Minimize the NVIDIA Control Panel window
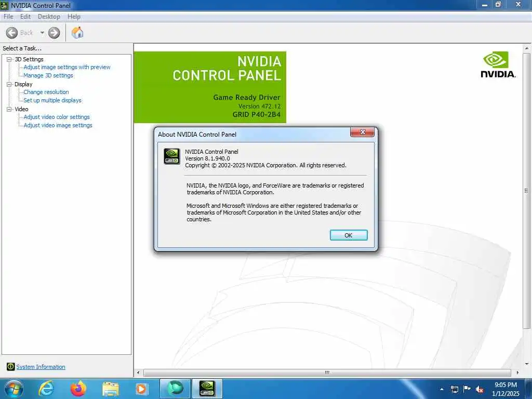The width and height of the screenshot is (532, 399). pos(485,5)
